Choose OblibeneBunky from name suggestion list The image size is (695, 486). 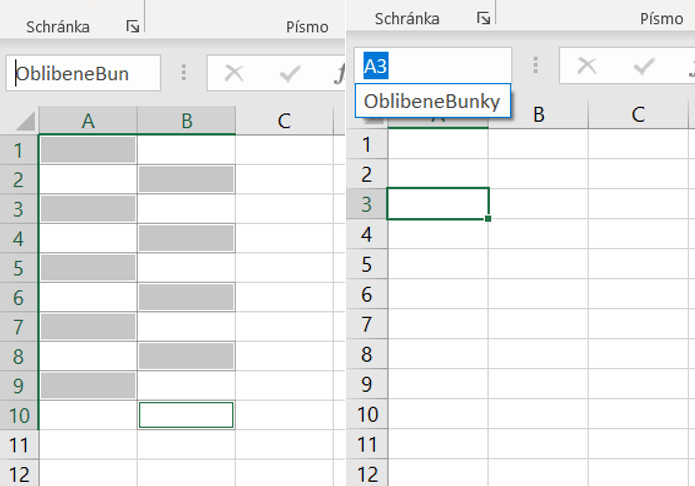point(433,101)
